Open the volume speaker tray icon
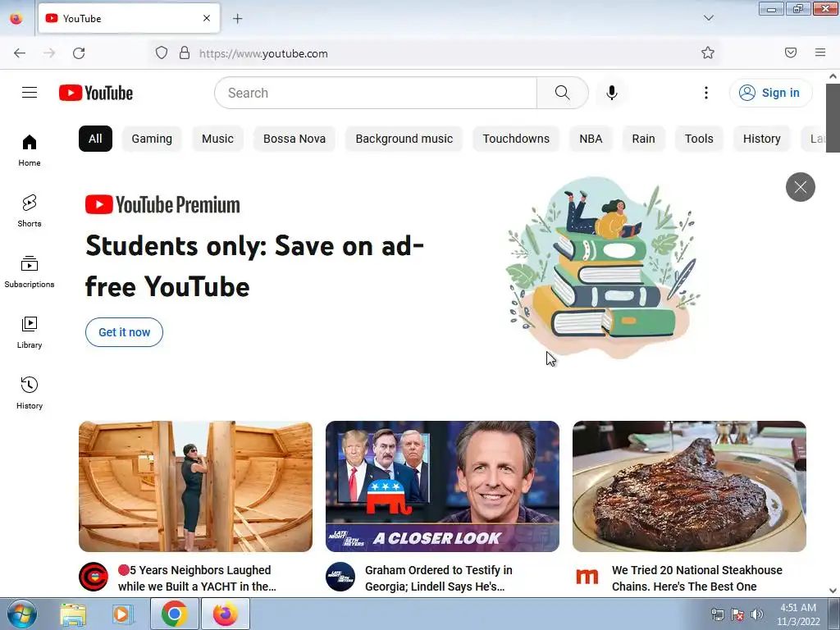840x630 pixels. (x=756, y=614)
